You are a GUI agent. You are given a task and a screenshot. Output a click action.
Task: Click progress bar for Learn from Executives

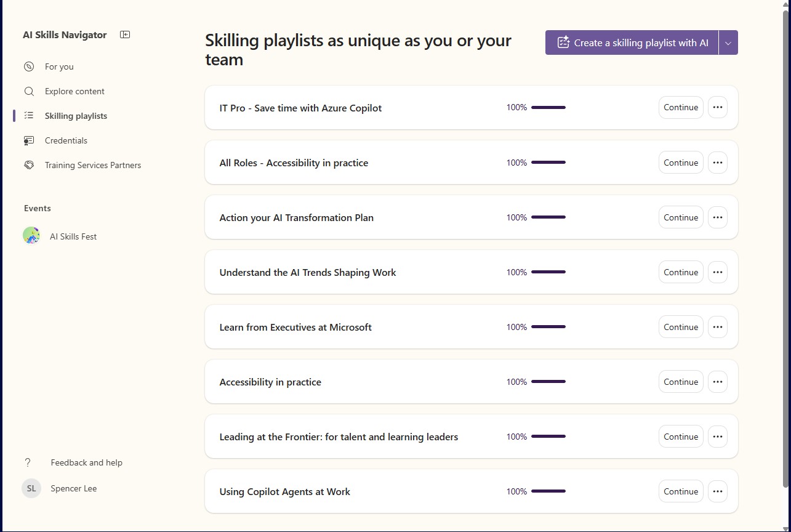coord(548,327)
